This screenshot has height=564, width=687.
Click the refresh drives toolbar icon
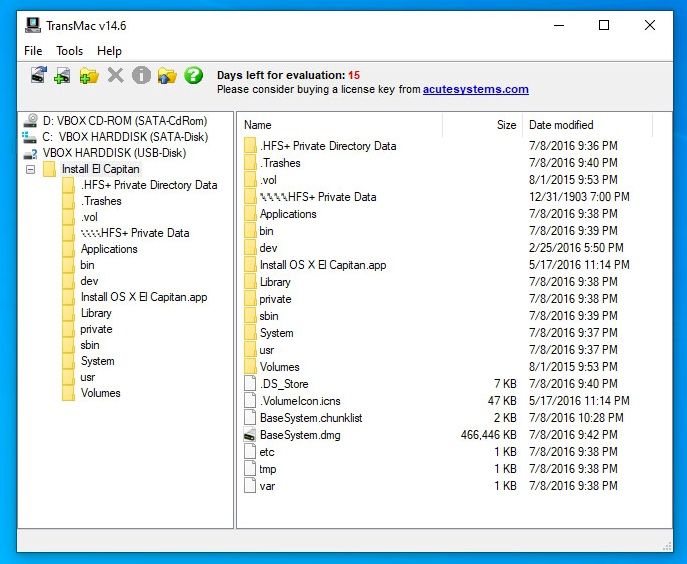pyautogui.click(x=38, y=75)
